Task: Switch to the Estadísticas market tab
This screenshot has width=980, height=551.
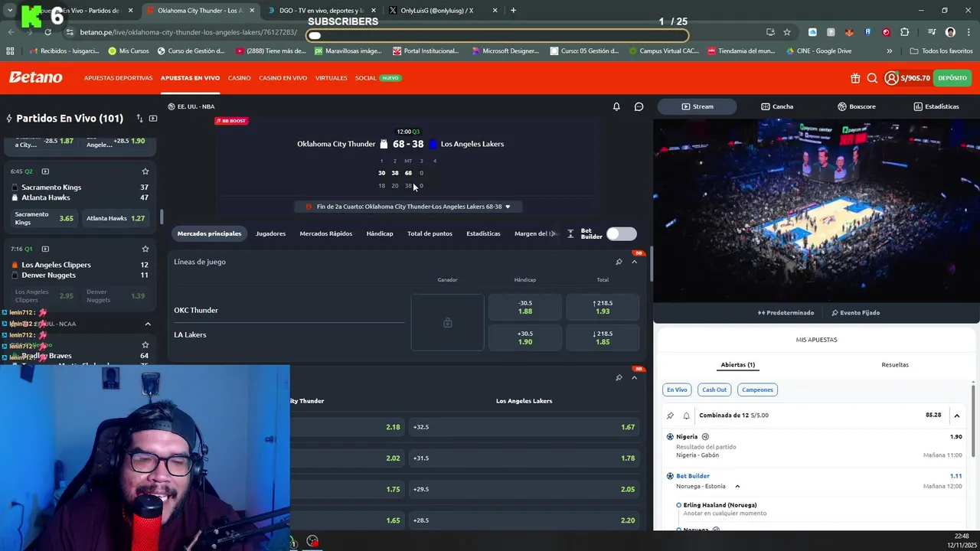Action: coord(483,233)
